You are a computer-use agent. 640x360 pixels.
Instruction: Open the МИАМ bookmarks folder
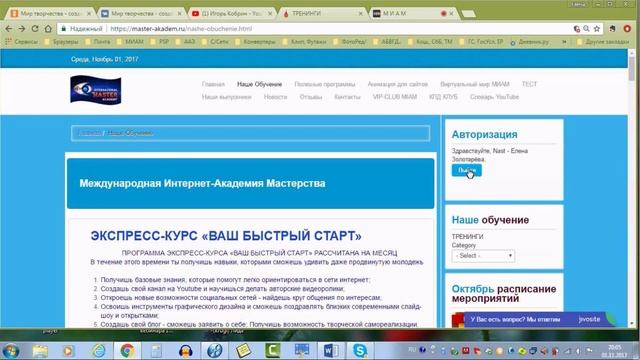point(130,42)
